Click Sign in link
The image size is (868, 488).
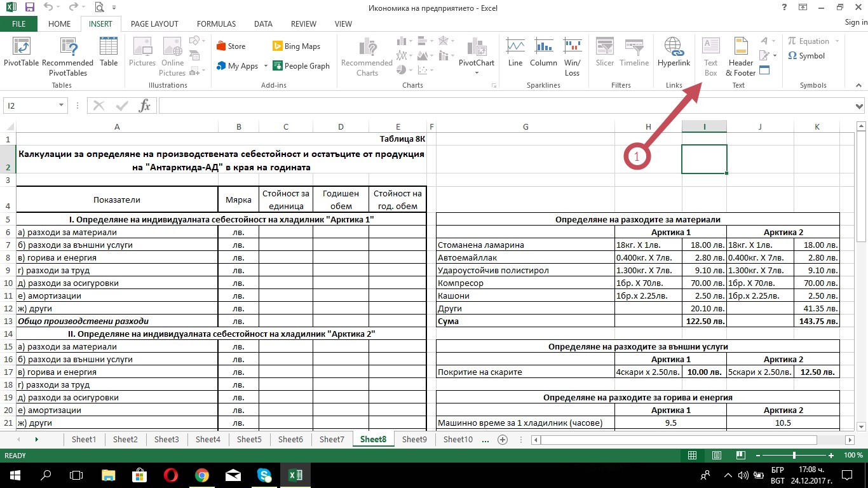click(x=855, y=23)
